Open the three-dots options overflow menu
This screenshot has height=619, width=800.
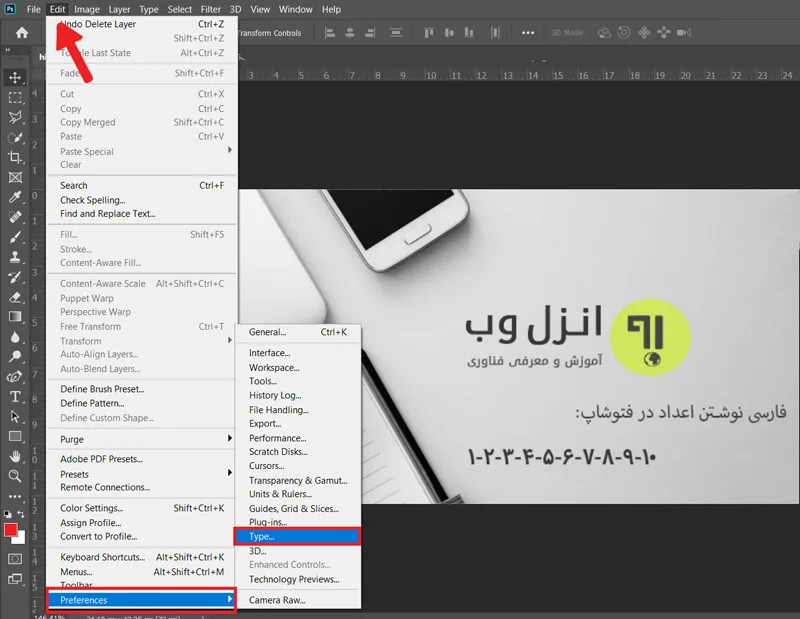[x=528, y=33]
